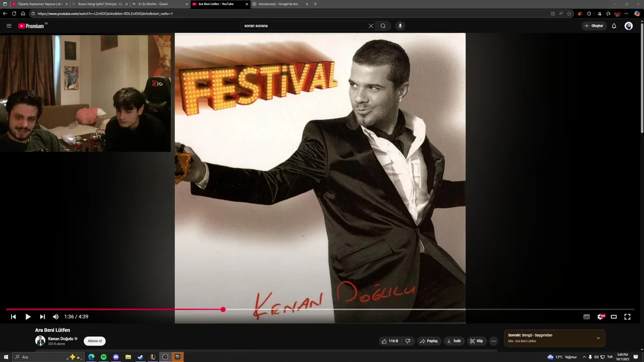This screenshot has height=362, width=644.
Task: Subscribe with the Abone ol button
Action: point(95,341)
